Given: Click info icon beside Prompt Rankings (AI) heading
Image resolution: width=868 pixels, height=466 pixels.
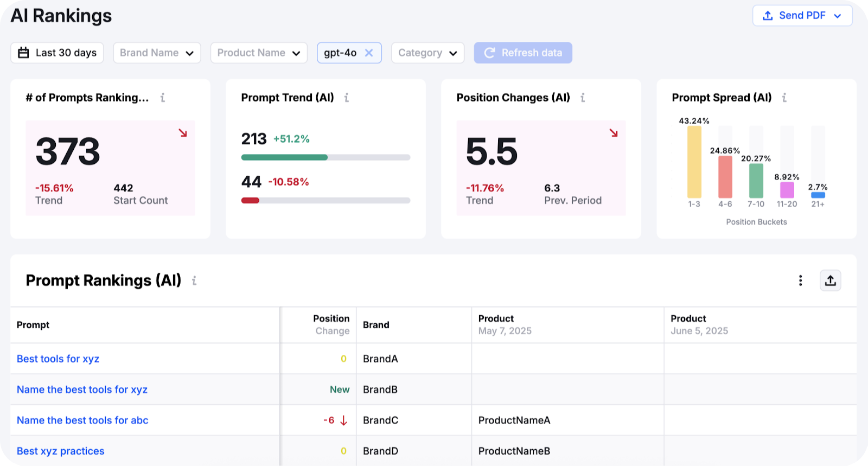Looking at the screenshot, I should (x=194, y=280).
